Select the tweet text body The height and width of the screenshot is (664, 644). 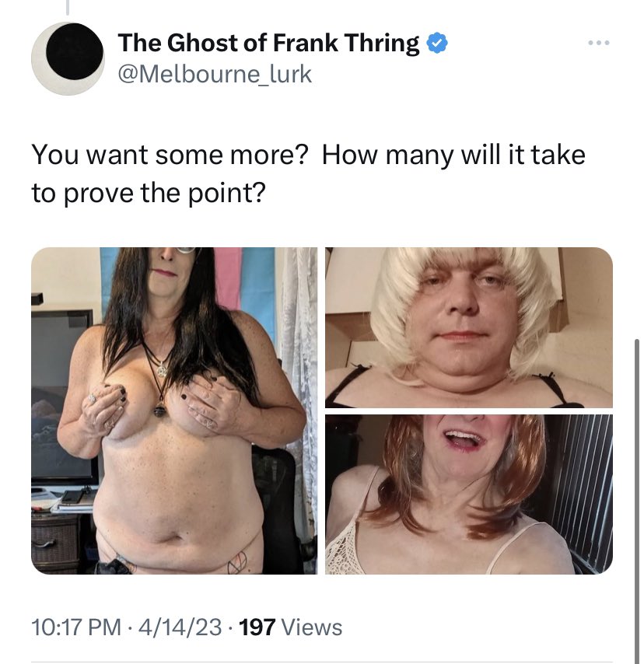[x=309, y=173]
